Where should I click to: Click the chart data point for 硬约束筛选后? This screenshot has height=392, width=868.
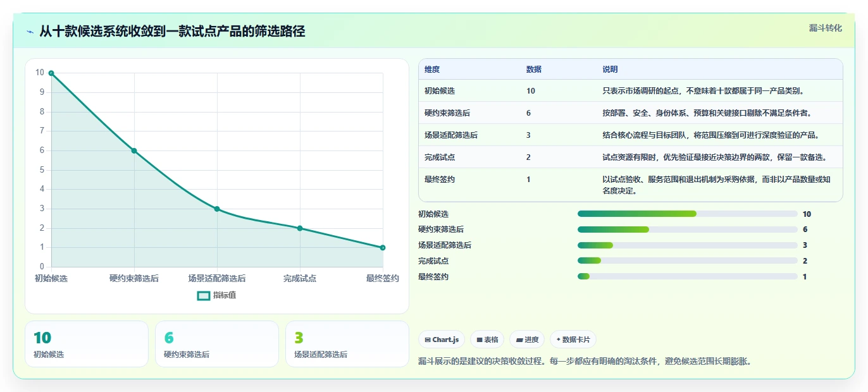pyautogui.click(x=134, y=150)
